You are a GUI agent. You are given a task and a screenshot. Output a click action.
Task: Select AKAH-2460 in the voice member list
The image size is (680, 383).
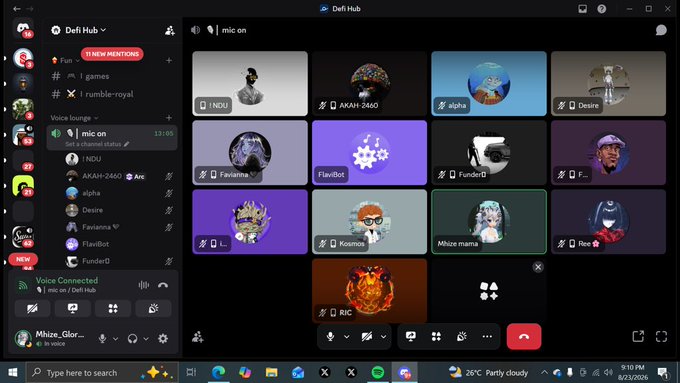coord(120,176)
